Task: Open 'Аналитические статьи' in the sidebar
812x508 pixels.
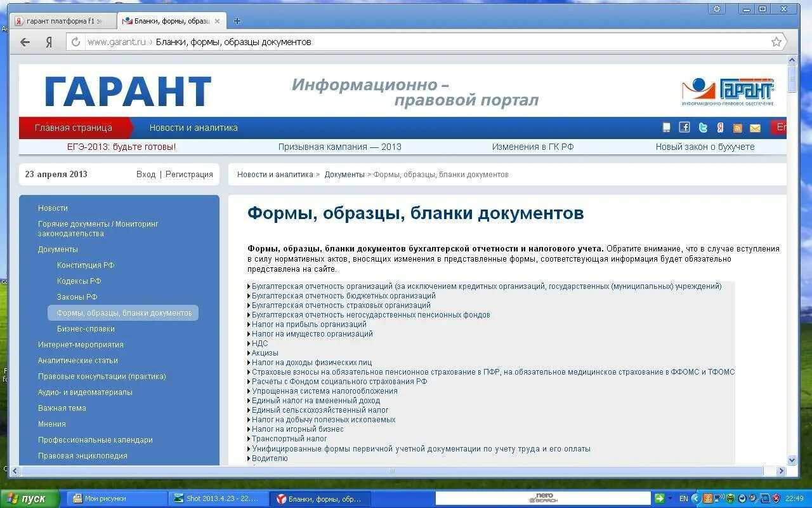Action: pyautogui.click(x=77, y=361)
